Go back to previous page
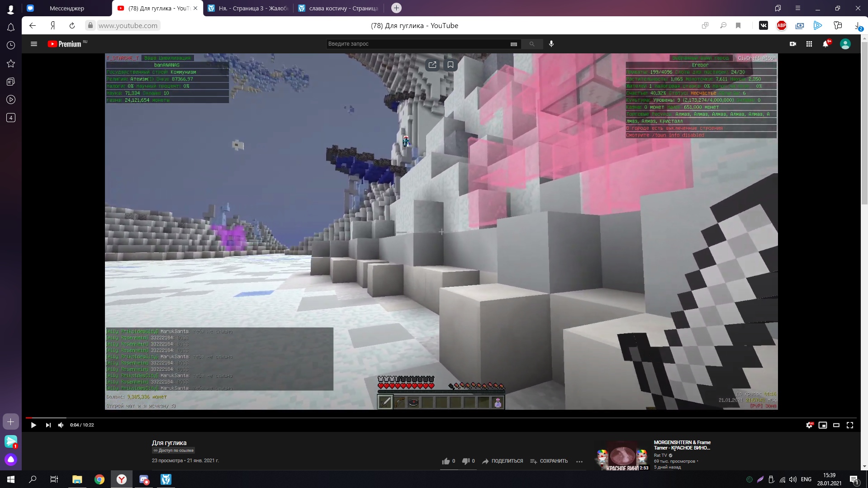Viewport: 868px width, 488px height. pyautogui.click(x=33, y=26)
